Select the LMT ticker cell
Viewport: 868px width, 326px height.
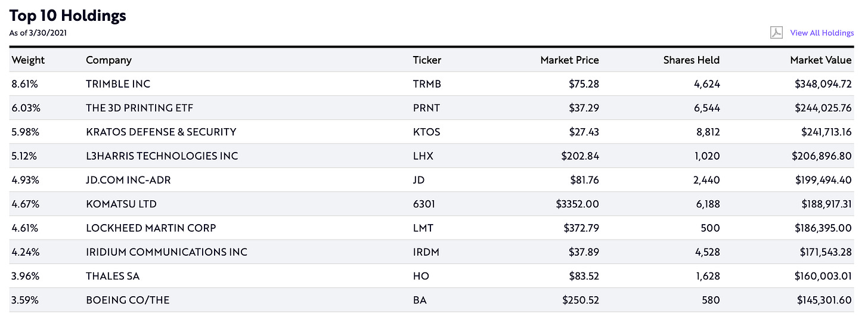click(x=423, y=228)
